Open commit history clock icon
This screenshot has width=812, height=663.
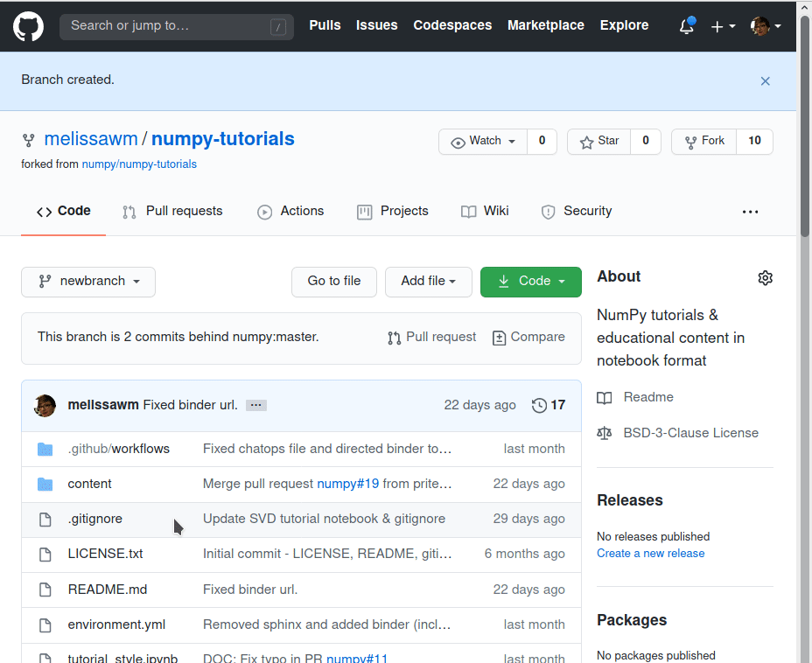pos(539,405)
